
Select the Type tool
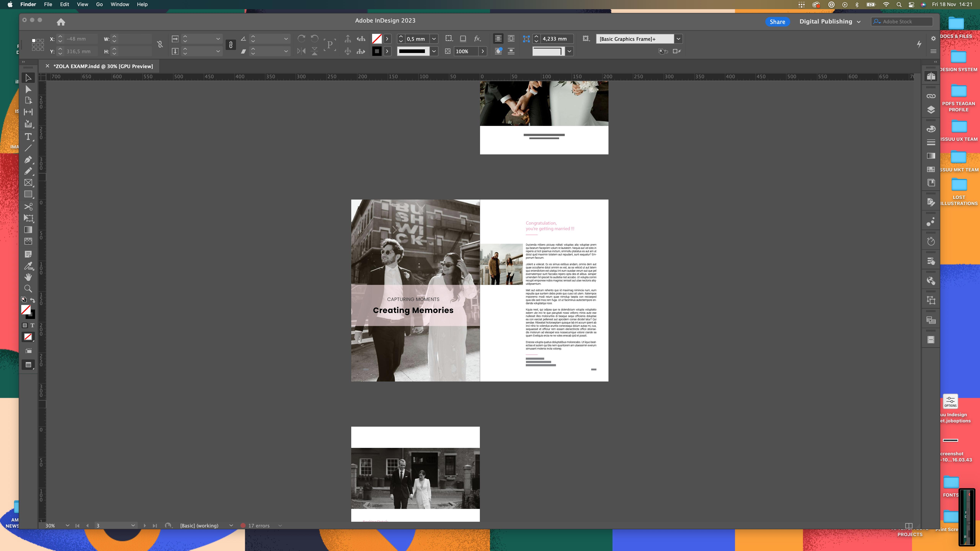(x=28, y=137)
